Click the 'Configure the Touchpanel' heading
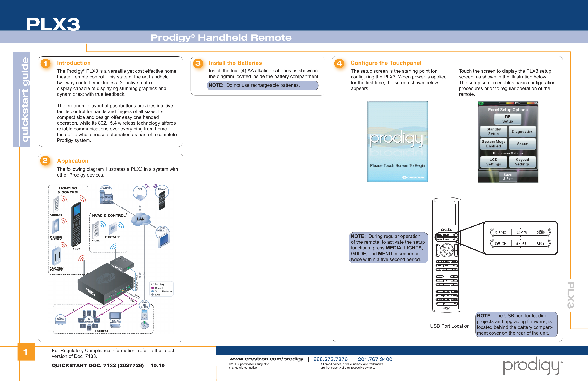This screenshot has height=381, width=588. (x=386, y=63)
